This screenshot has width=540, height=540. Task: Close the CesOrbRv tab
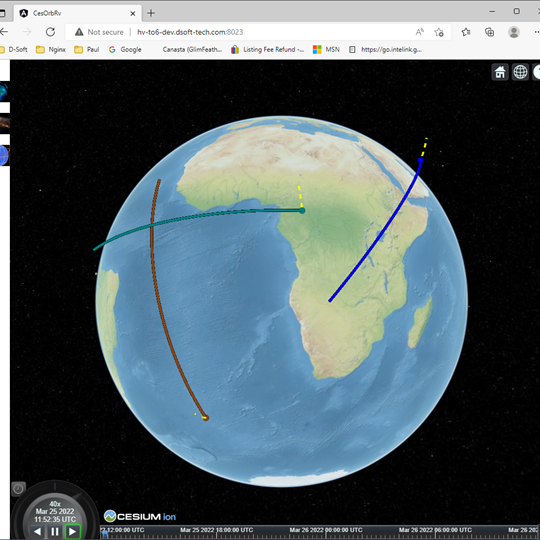[133, 13]
